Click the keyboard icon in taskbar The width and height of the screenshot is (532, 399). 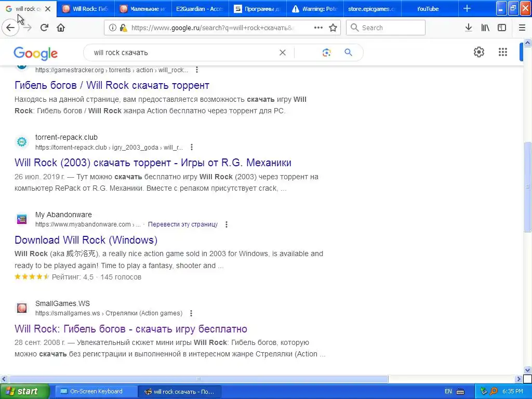click(460, 392)
